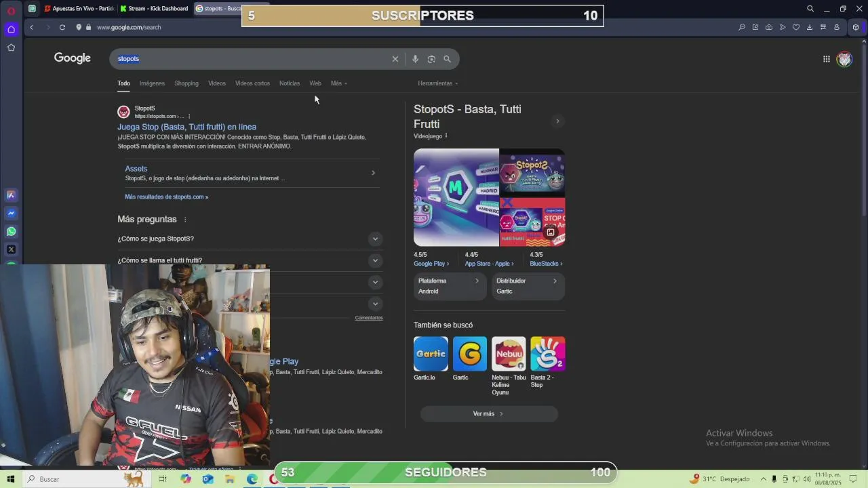Open Easy Setup sliders icon

coord(823,27)
